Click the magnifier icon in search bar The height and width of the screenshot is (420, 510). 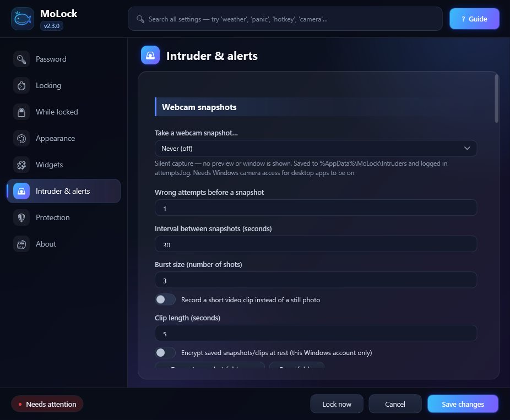[140, 19]
